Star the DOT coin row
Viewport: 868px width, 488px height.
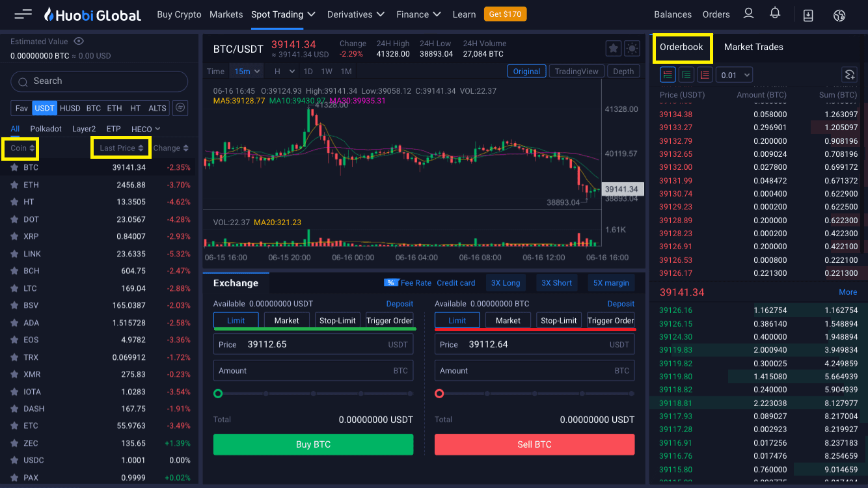pyautogui.click(x=14, y=219)
